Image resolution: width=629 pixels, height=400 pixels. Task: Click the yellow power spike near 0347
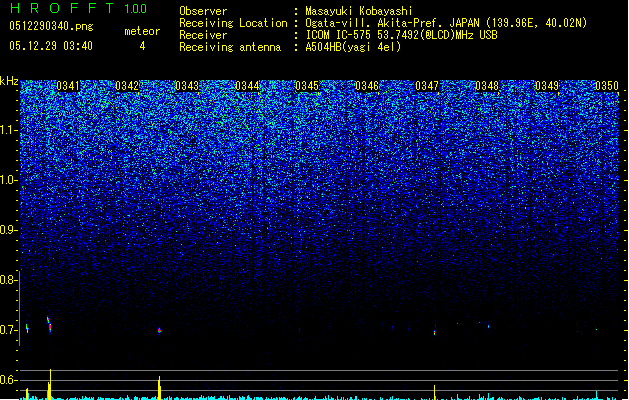click(x=434, y=392)
